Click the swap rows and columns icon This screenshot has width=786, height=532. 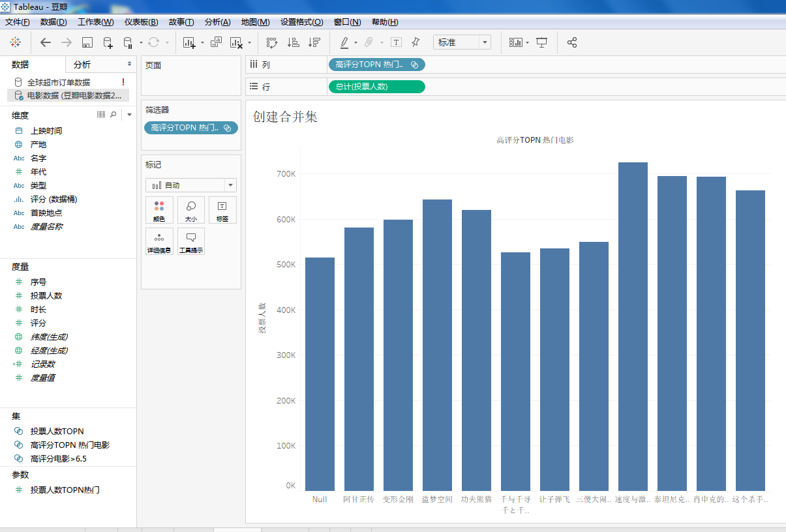pos(272,42)
